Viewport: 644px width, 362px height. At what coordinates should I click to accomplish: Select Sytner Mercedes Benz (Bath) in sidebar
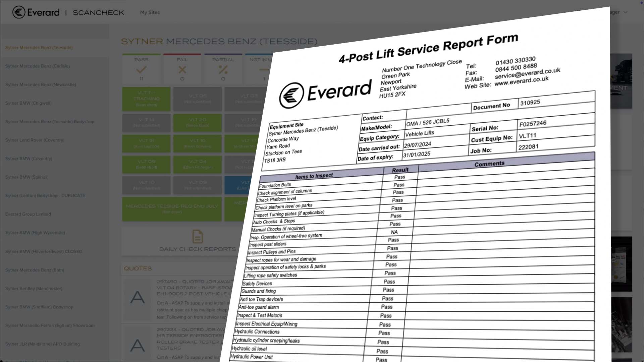pos(35,270)
